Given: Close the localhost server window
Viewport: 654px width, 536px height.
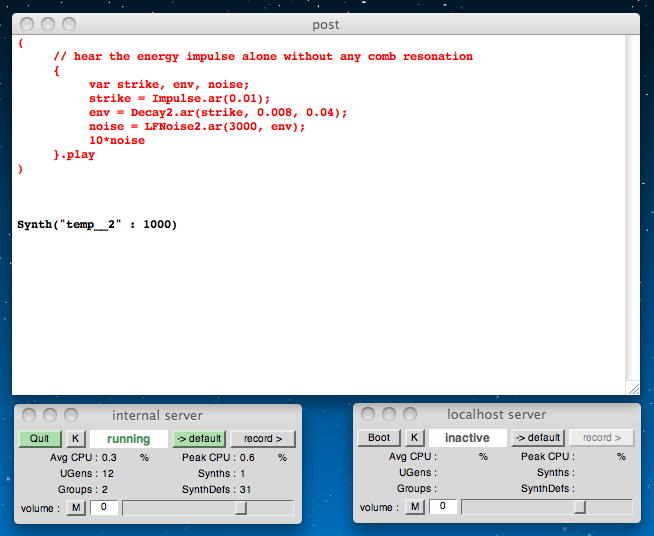Looking at the screenshot, I should pyautogui.click(x=368, y=414).
